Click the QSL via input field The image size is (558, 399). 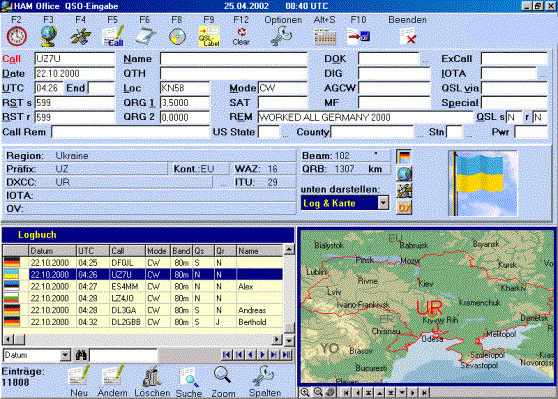[x=514, y=88]
